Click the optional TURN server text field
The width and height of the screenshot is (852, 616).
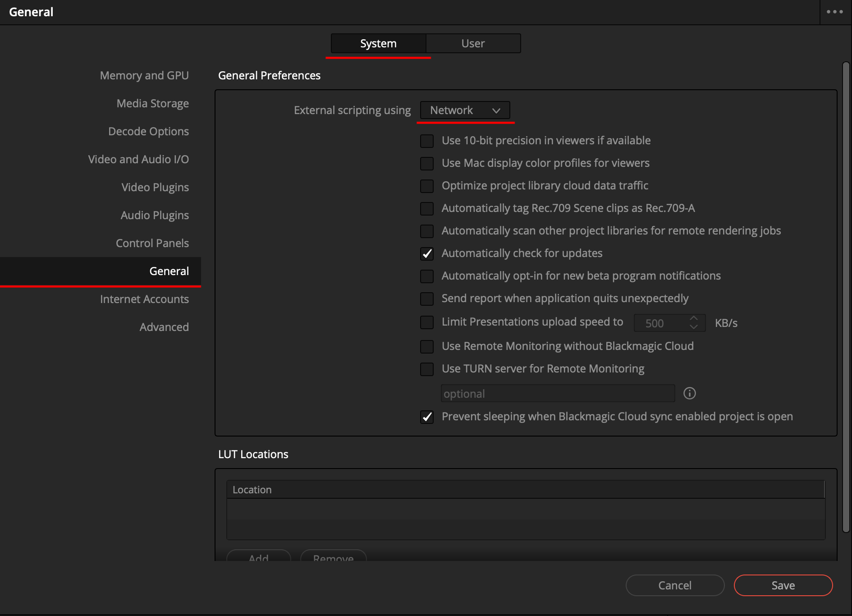coord(558,393)
